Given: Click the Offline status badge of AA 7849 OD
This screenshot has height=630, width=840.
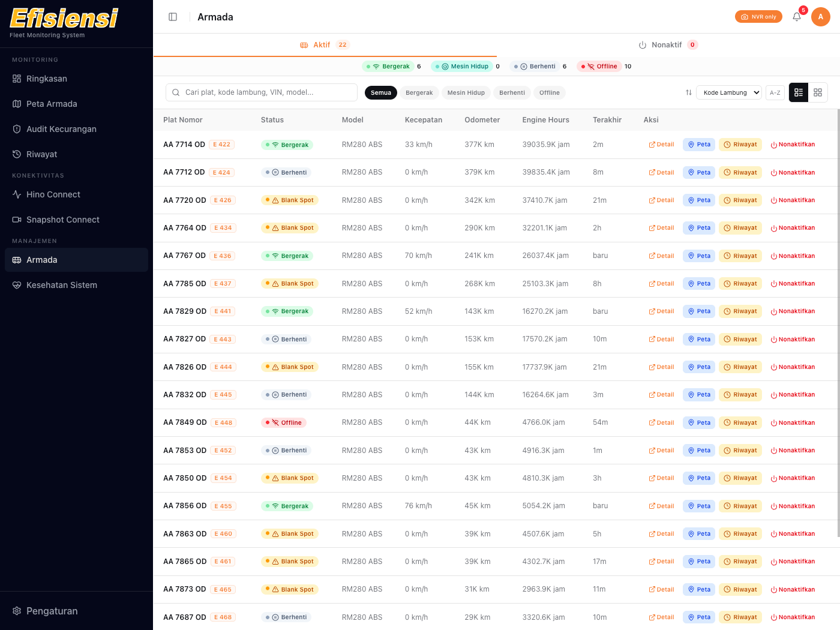Looking at the screenshot, I should click(x=284, y=423).
